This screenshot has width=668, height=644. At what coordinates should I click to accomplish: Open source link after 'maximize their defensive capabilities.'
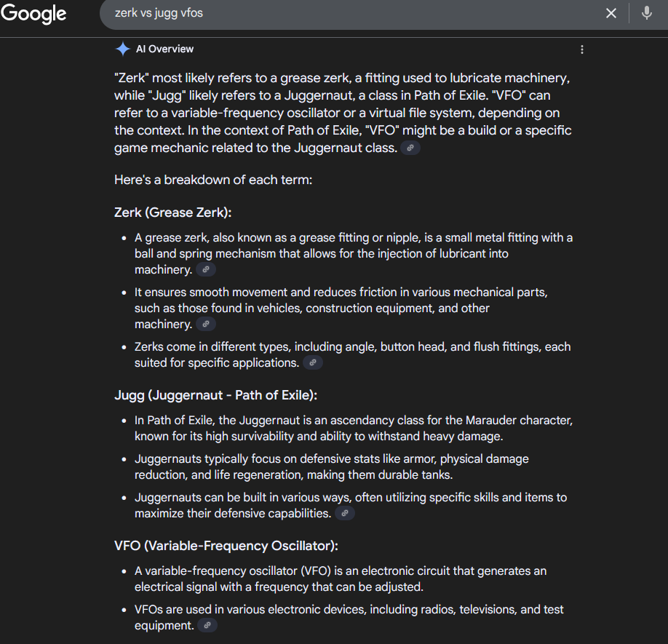click(345, 513)
